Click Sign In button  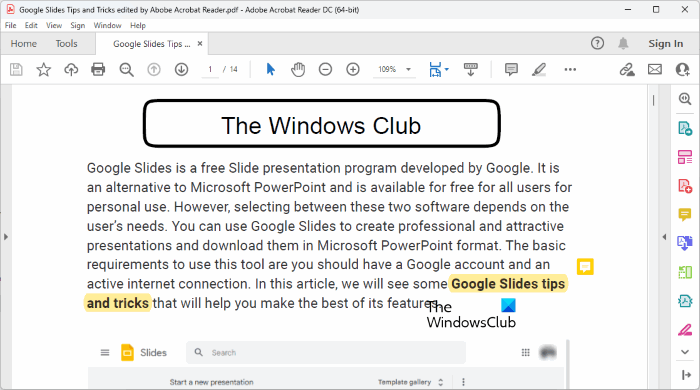[666, 43]
